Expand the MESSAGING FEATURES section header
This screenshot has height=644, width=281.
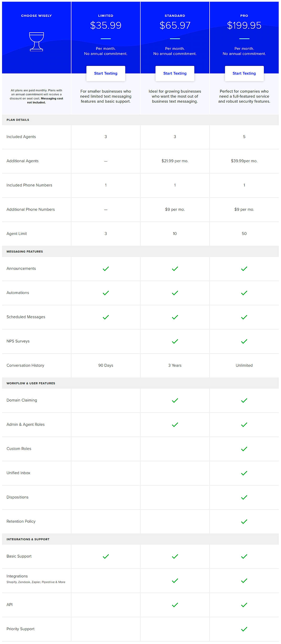click(25, 251)
